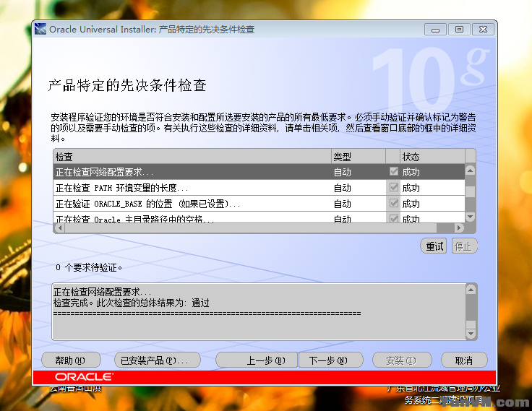Maximize the Oracle Universal Installer window
Viewport: 532px width, 411px height.
click(459, 30)
